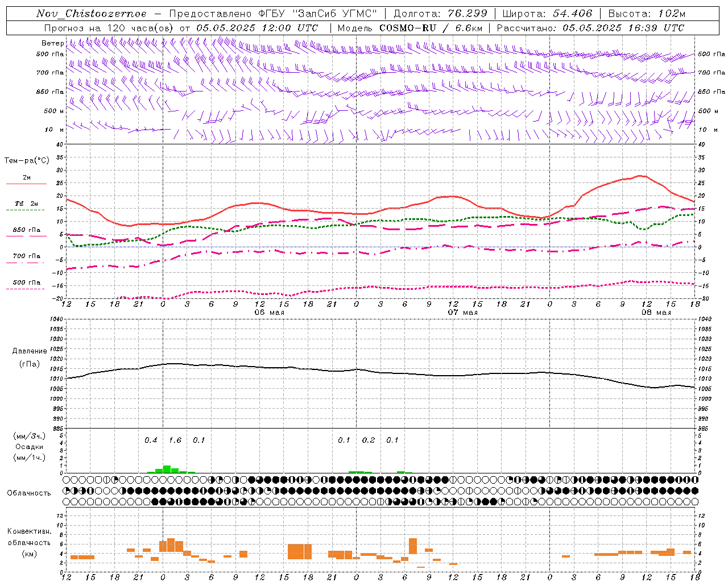Click the 1.6 precipitation value
This screenshot has height=582, width=728.
175,440
